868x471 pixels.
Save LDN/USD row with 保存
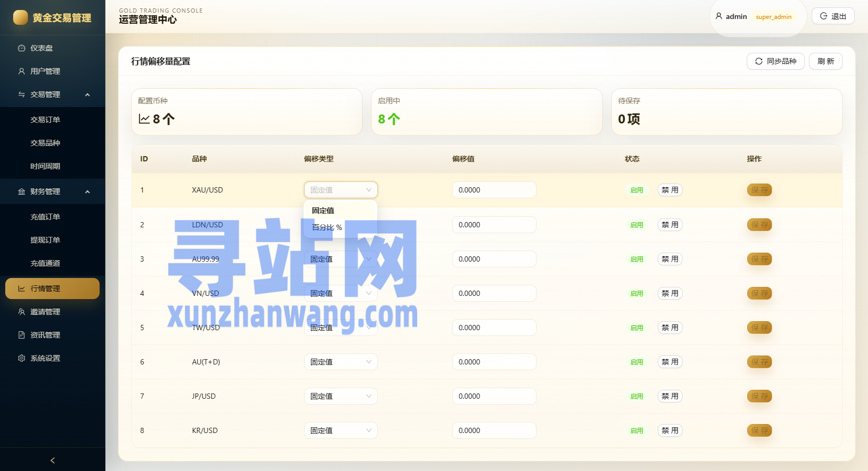click(759, 225)
